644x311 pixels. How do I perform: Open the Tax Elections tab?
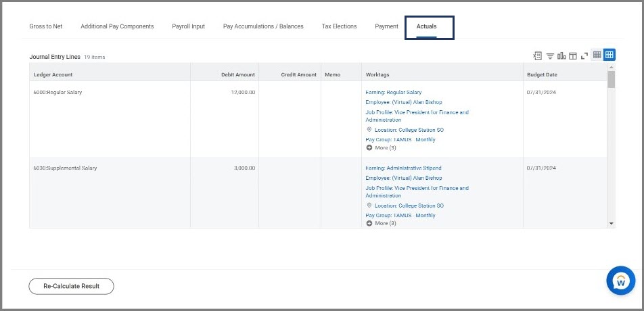[339, 26]
